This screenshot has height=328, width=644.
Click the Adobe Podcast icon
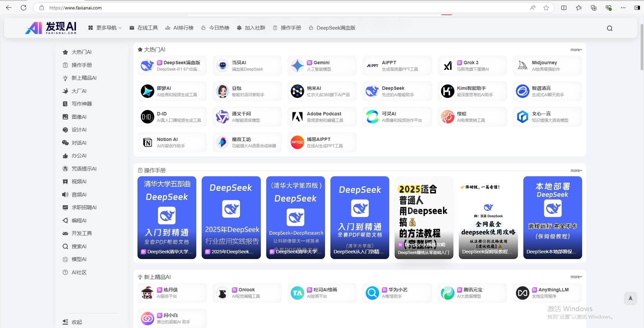(x=297, y=117)
